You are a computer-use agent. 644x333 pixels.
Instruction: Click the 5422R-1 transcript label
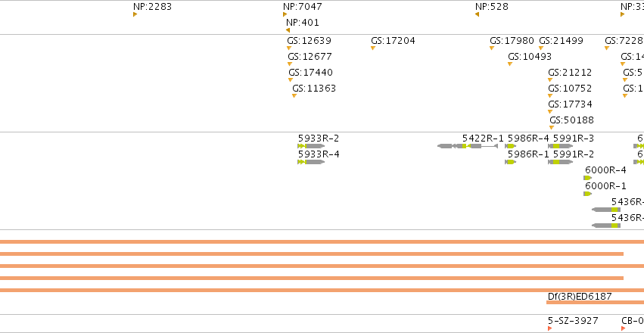coord(483,138)
